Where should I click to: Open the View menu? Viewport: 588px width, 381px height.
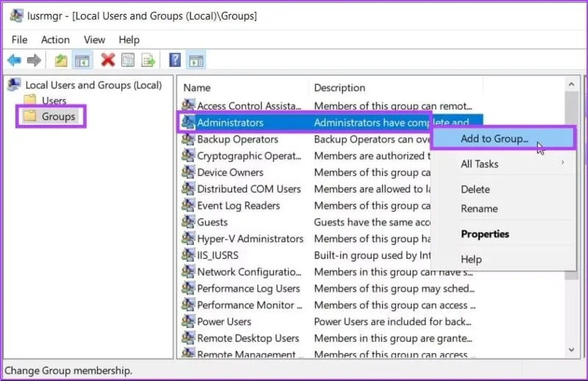pos(94,40)
